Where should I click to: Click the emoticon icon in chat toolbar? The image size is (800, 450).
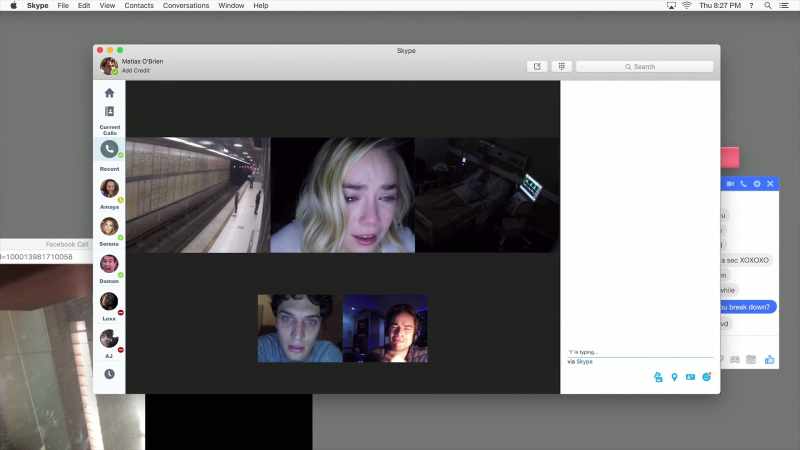click(x=707, y=377)
